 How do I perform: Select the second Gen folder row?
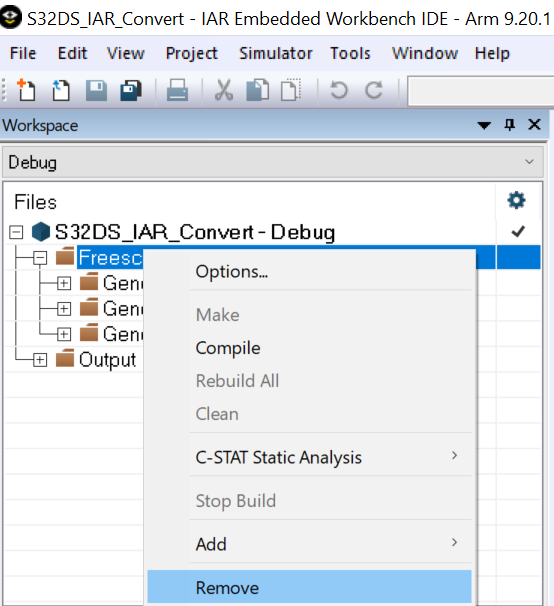tap(123, 309)
